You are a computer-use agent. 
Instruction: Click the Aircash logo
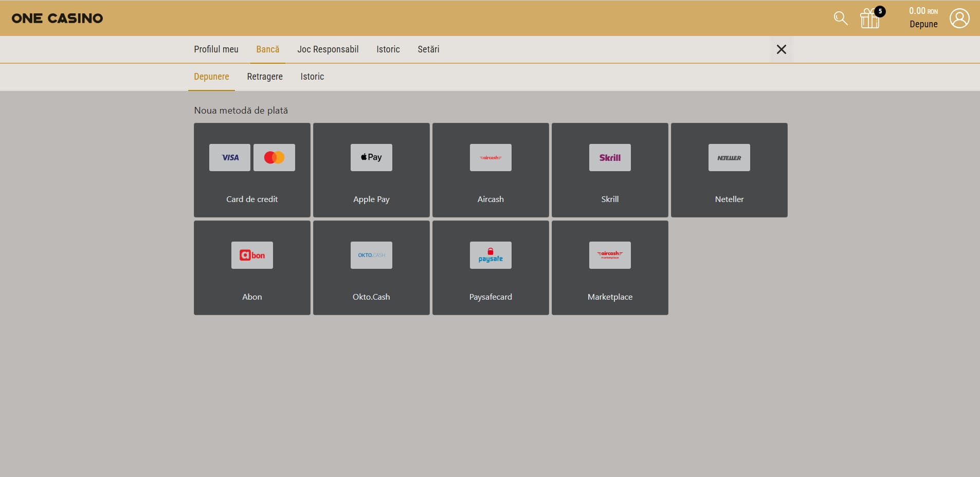pos(491,157)
